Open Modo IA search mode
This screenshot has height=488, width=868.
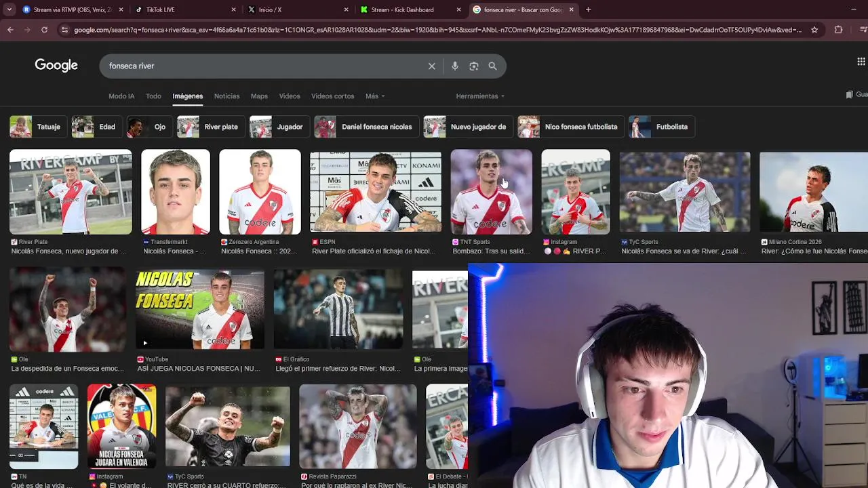[121, 96]
